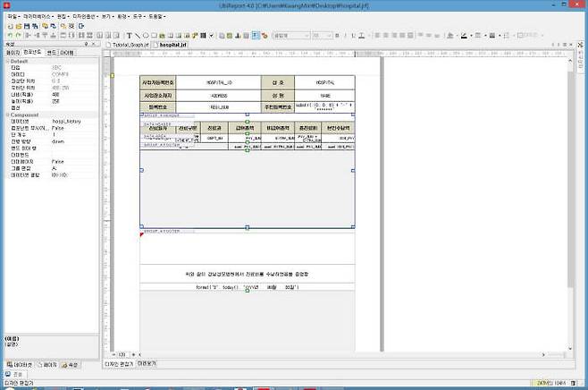Click the Save icon in the toolbar

point(26,27)
